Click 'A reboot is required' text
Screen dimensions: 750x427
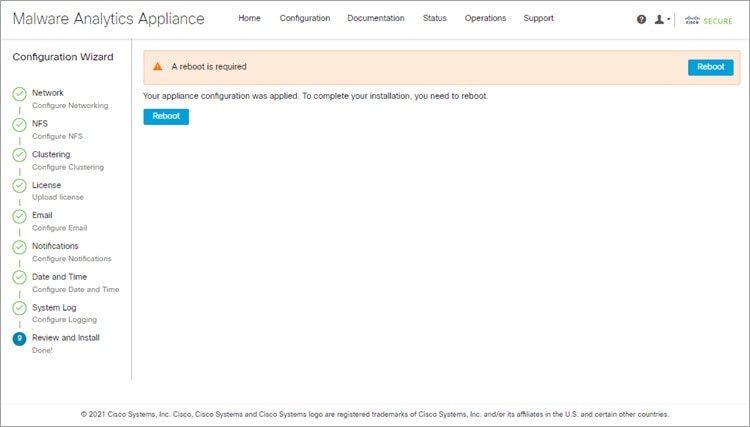pos(209,66)
